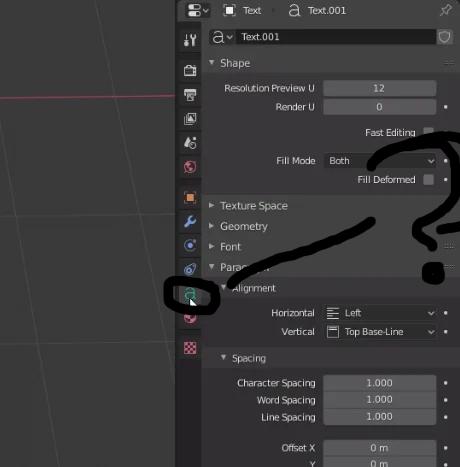460x467 pixels.
Task: Open the Render properties tab
Action: 190,71
